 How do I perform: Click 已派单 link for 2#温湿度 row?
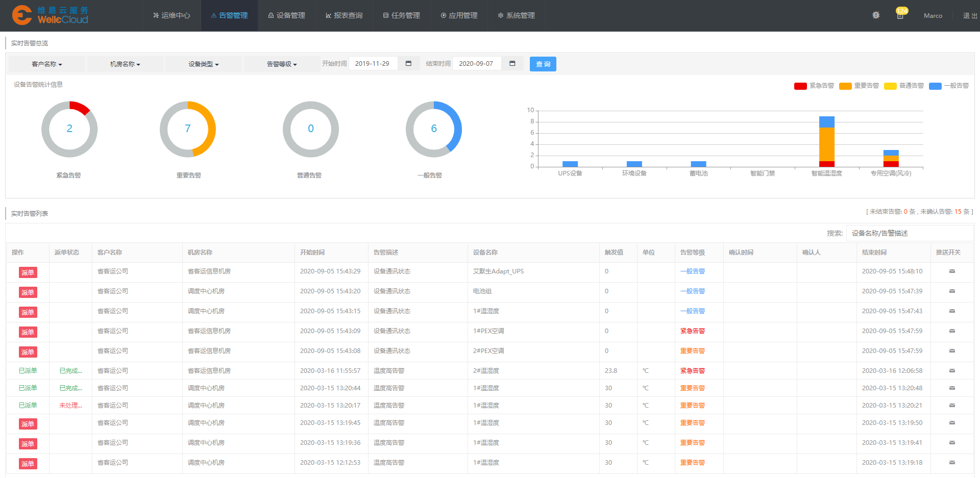pos(28,371)
